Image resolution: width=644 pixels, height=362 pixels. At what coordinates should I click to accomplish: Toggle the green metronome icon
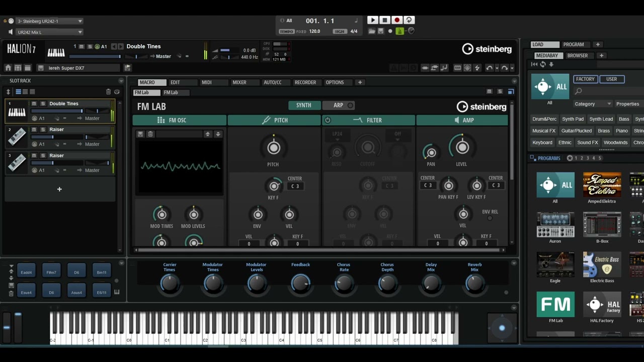tap(399, 31)
